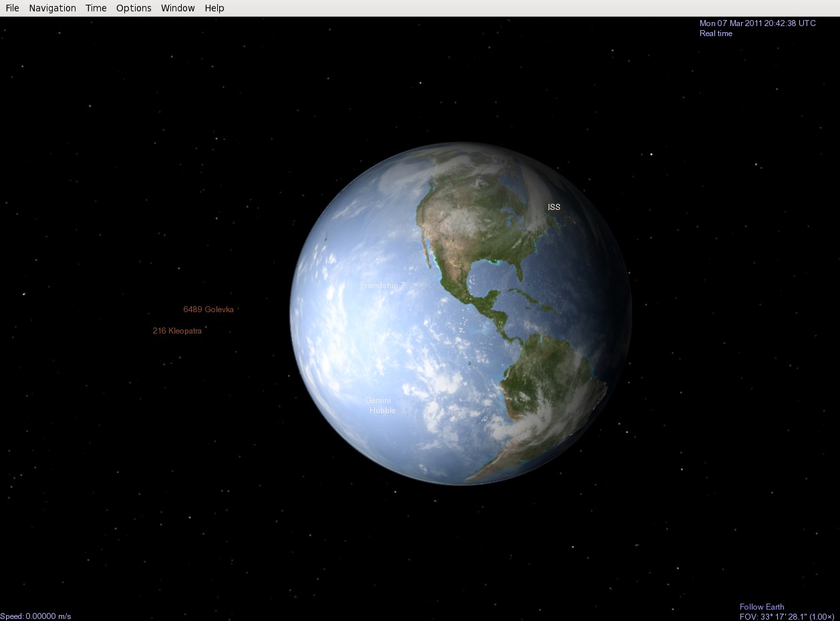The height and width of the screenshot is (621, 840).
Task: Pick the Hubble telescope label
Action: tap(382, 410)
